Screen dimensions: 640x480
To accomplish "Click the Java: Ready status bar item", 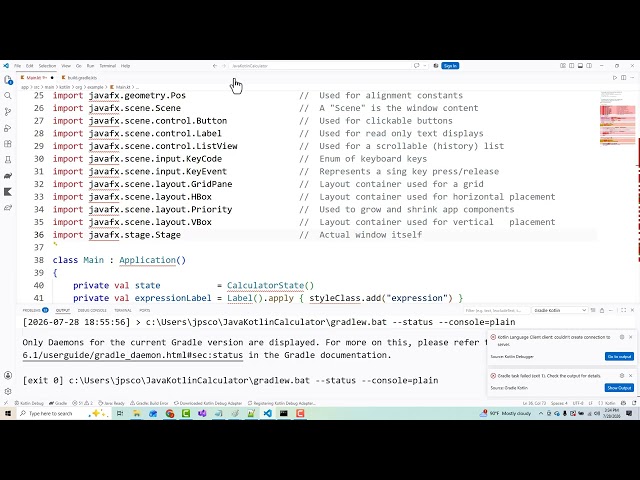I will 111,403.
